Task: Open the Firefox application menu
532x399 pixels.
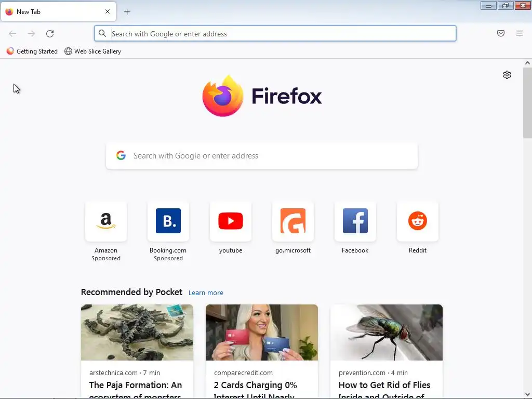Action: 520,33
